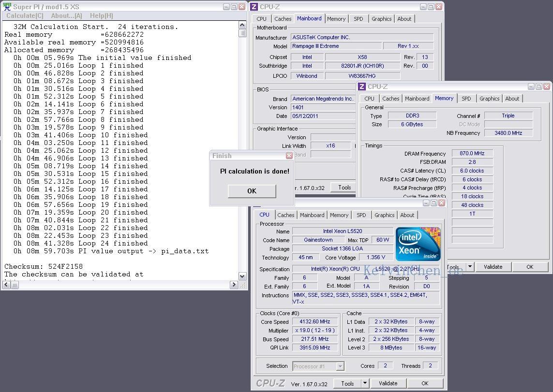Click the Super PI application icon in title bar
The height and width of the screenshot is (392, 553).
pos(7,6)
